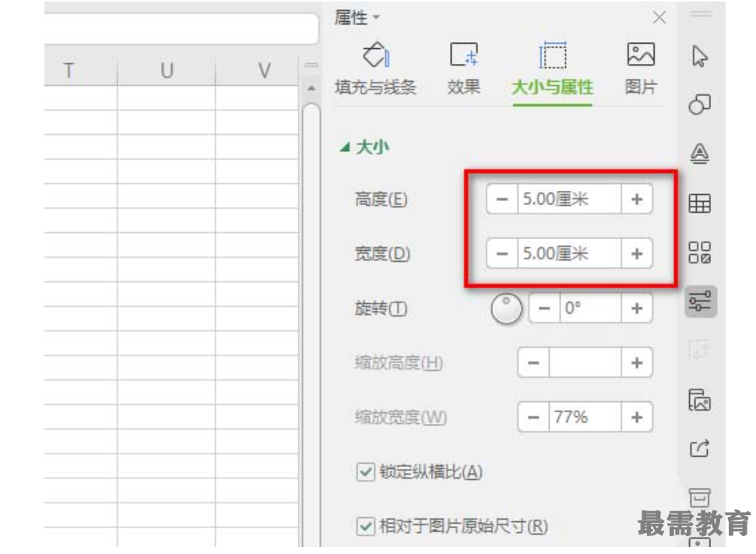Decrease 缩放高度 with minus button

[x=533, y=362]
